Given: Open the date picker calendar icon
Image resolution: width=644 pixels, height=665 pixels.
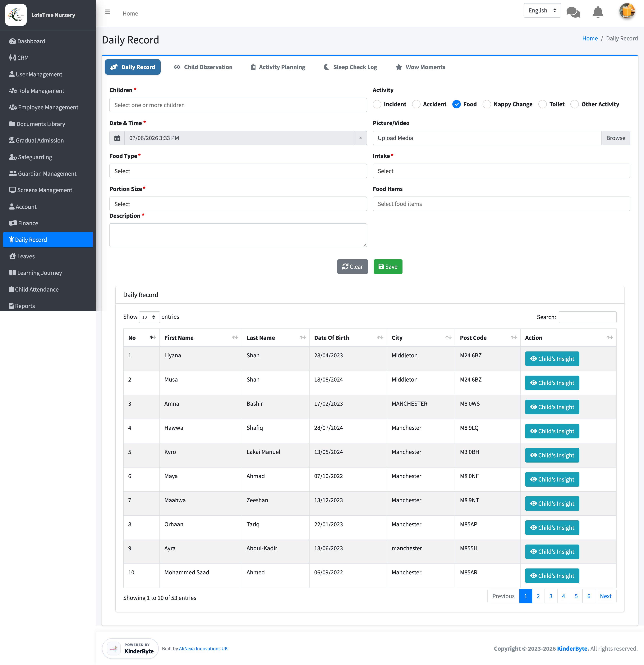Looking at the screenshot, I should (117, 138).
